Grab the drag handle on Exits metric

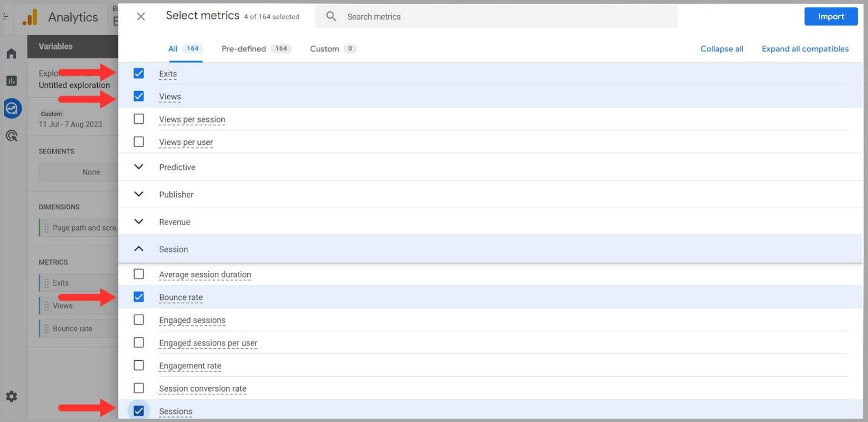46,283
